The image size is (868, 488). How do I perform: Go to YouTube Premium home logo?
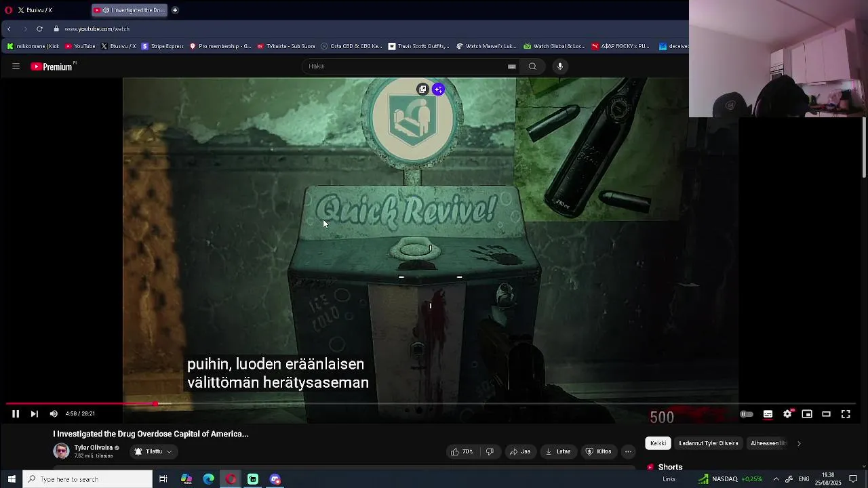pos(53,66)
